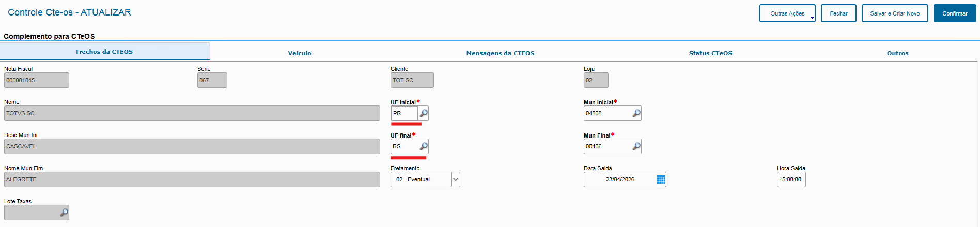The width and height of the screenshot is (980, 227).
Task: Click Controle Cte-os - ATUALIZAR title
Action: 69,12
